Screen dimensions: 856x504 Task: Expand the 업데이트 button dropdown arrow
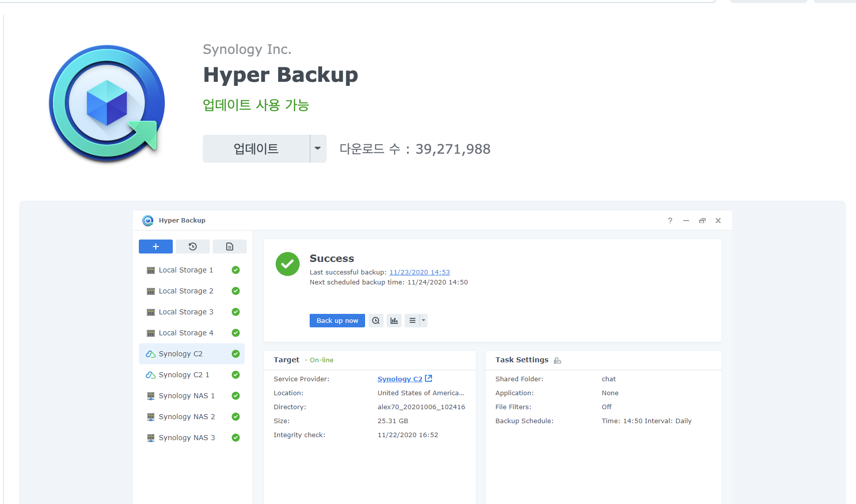pyautogui.click(x=318, y=148)
